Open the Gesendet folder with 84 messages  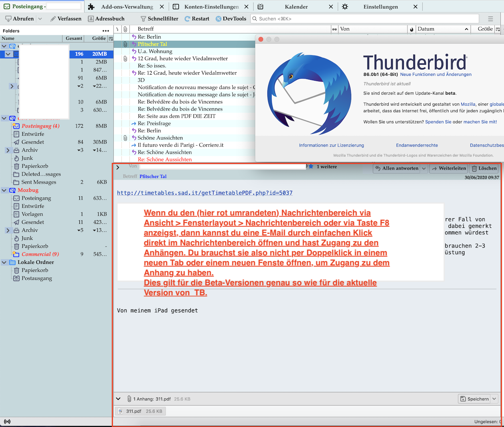tap(33, 142)
